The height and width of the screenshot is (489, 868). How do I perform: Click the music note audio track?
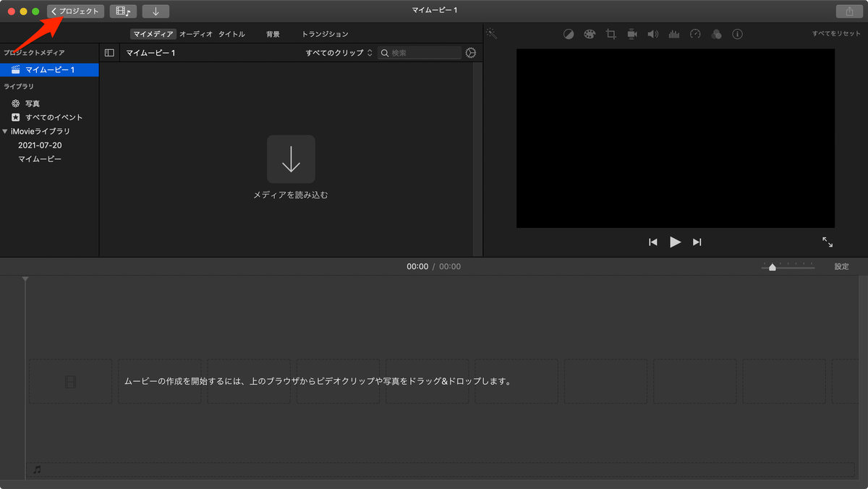(x=37, y=469)
